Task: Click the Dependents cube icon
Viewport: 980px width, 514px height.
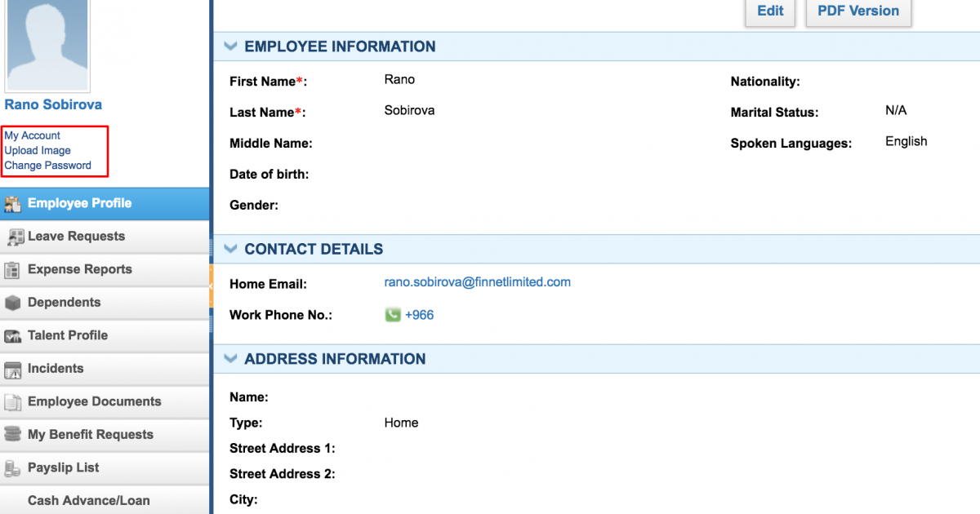Action: tap(12, 303)
